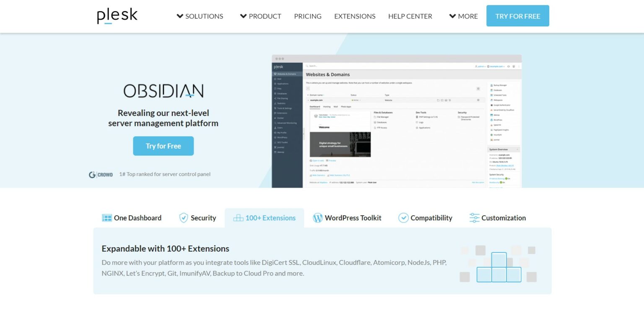Click the Backup Manager icon
Screen dimensions: 644x315
[499, 85]
